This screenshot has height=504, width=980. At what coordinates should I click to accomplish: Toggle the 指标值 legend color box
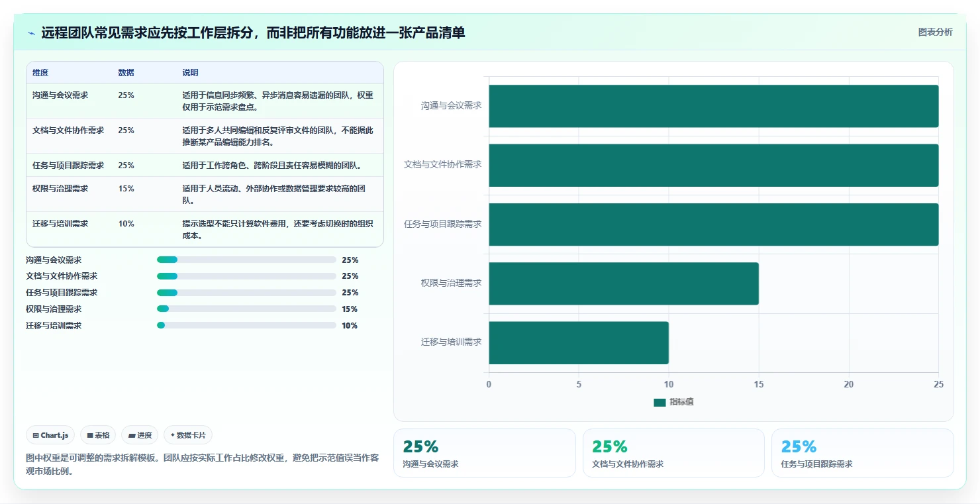tap(660, 403)
